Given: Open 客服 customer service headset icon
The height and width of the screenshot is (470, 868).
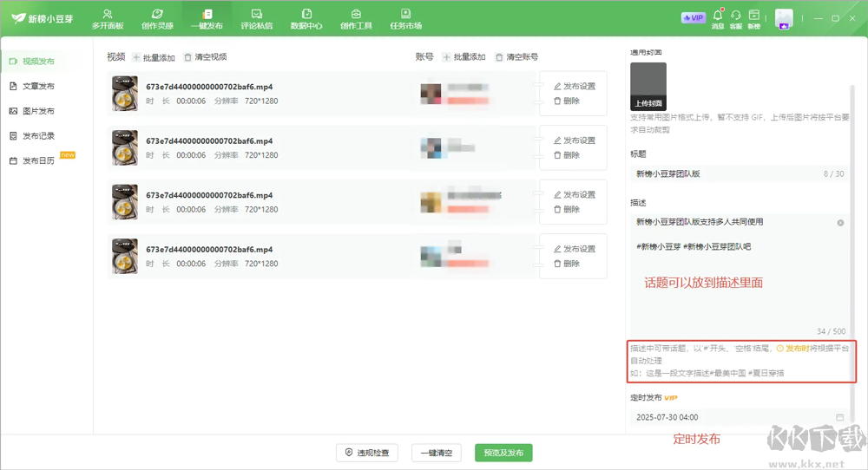Looking at the screenshot, I should click(x=736, y=17).
